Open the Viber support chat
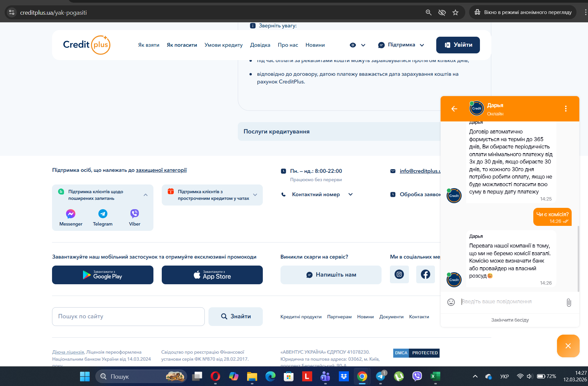Viewport: 588px width, 386px height. click(135, 218)
